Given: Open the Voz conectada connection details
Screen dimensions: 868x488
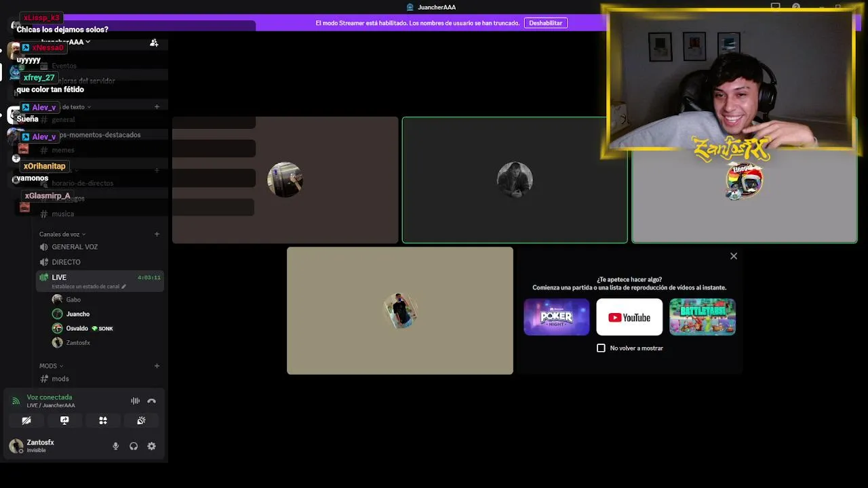Looking at the screenshot, I should 50,397.
